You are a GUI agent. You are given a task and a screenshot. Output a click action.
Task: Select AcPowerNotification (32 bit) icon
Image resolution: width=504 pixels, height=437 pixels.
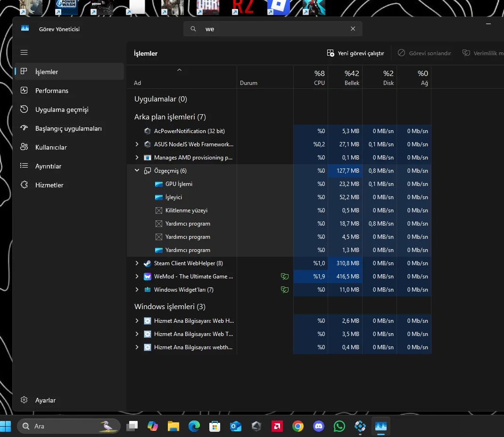tap(148, 131)
